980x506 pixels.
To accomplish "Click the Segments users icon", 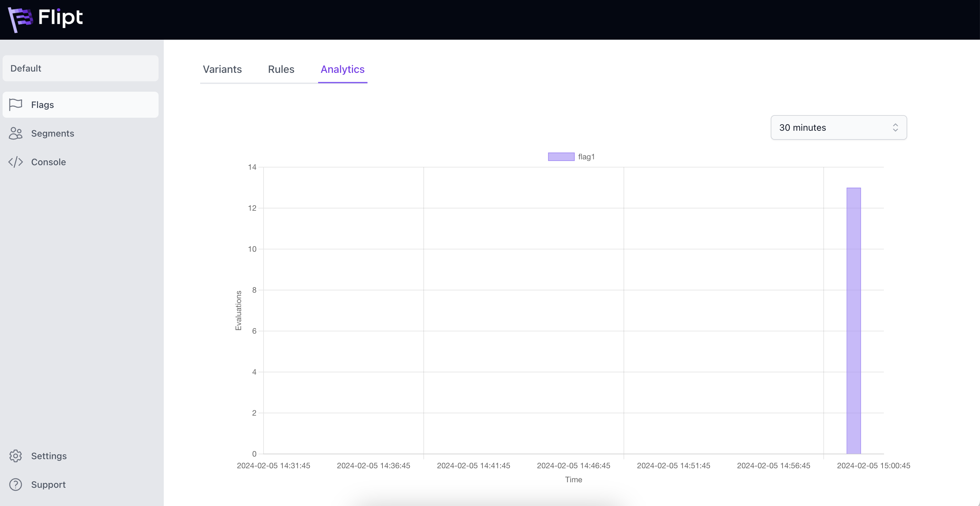I will [16, 133].
